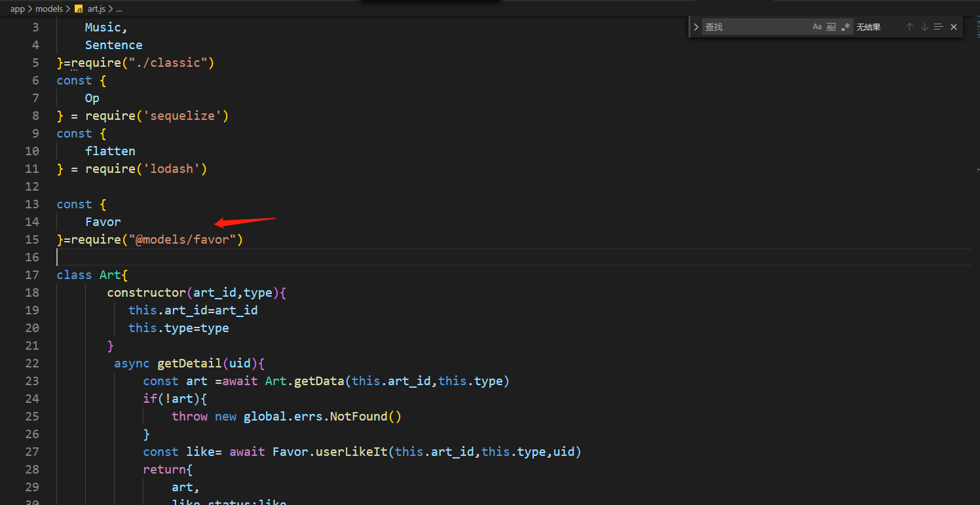Image resolution: width=980 pixels, height=505 pixels.
Task: Go to next match arrow
Action: [924, 27]
